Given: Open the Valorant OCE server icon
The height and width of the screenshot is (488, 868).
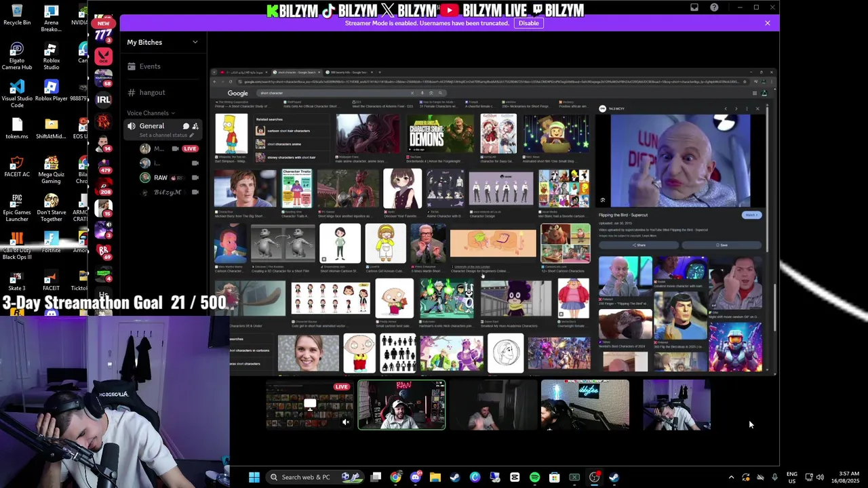Looking at the screenshot, I should click(x=103, y=55).
